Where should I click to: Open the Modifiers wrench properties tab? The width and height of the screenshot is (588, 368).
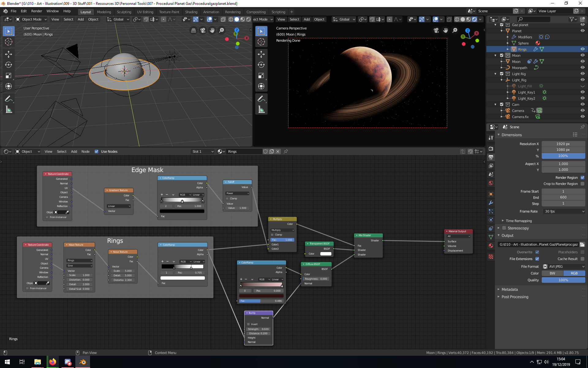[x=491, y=203]
